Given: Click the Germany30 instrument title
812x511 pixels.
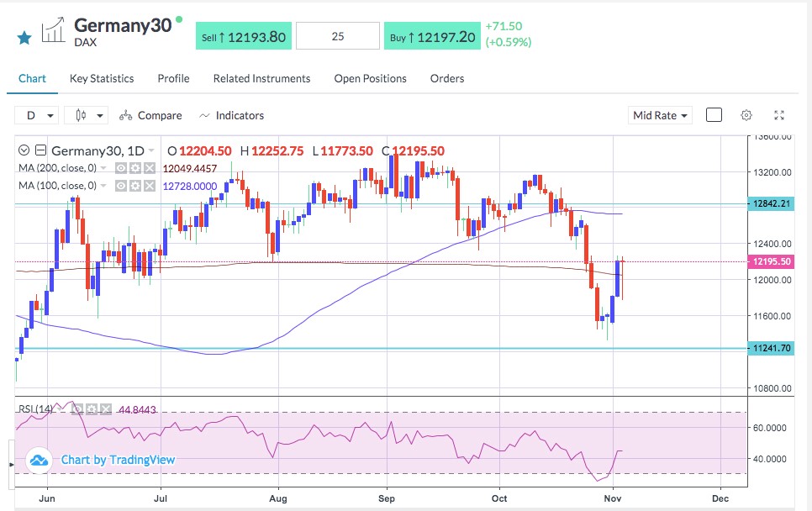Looking at the screenshot, I should click(123, 25).
